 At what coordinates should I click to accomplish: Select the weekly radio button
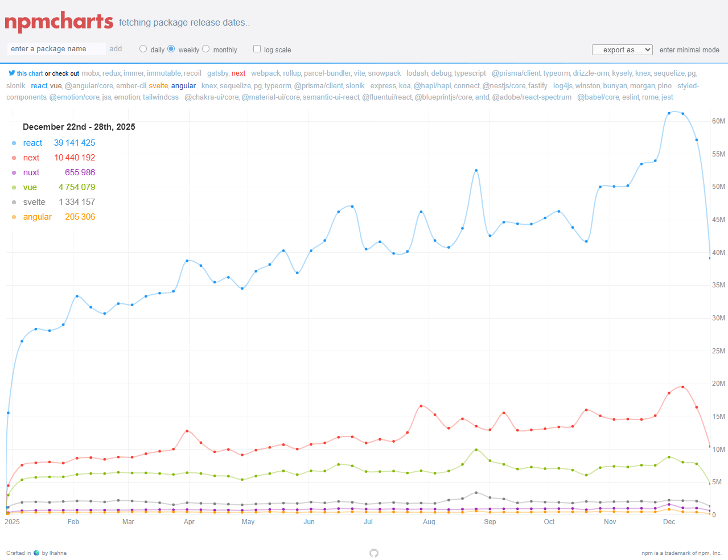[x=171, y=49]
